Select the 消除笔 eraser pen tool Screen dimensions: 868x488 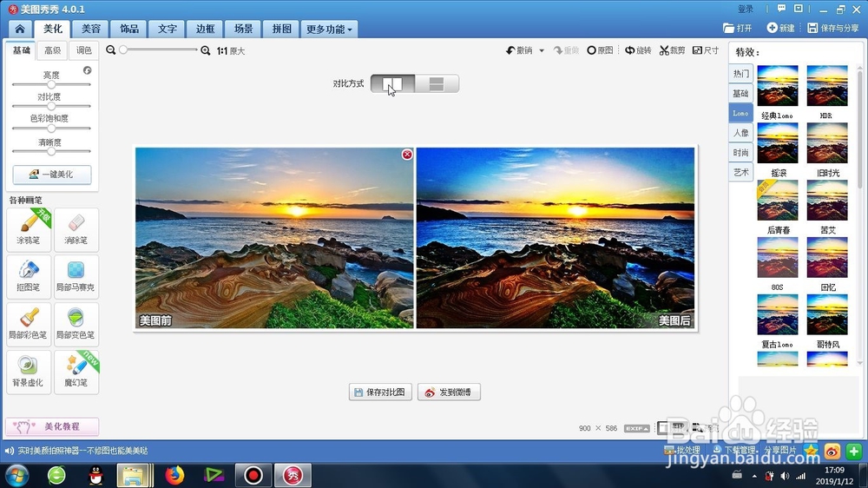coord(76,229)
